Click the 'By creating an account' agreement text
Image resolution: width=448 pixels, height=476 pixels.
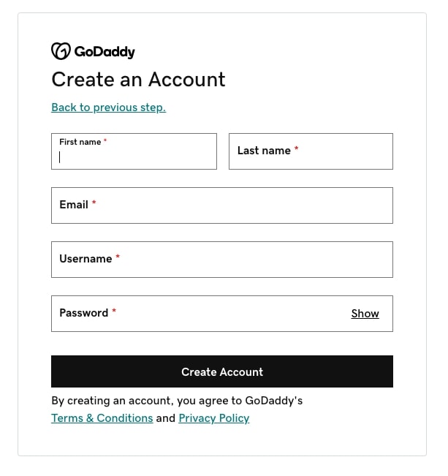pos(177,401)
